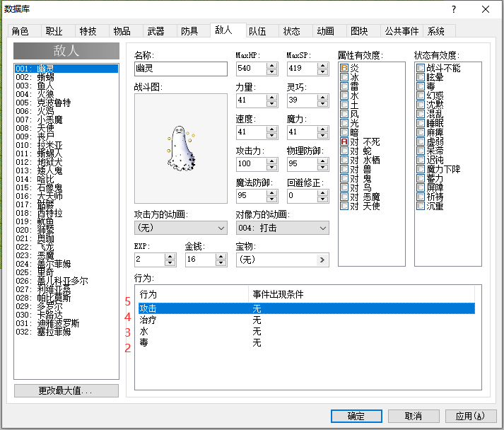
Task: Select enemy 007: 小恶魔 in the list
Action: click(x=66, y=120)
